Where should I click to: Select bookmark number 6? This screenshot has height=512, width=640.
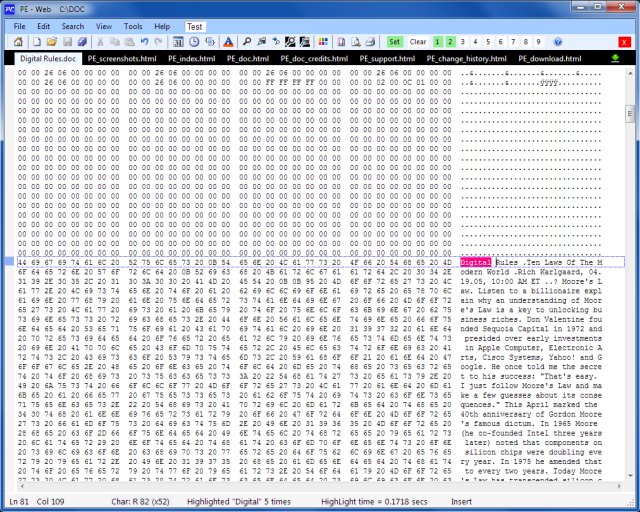point(501,42)
